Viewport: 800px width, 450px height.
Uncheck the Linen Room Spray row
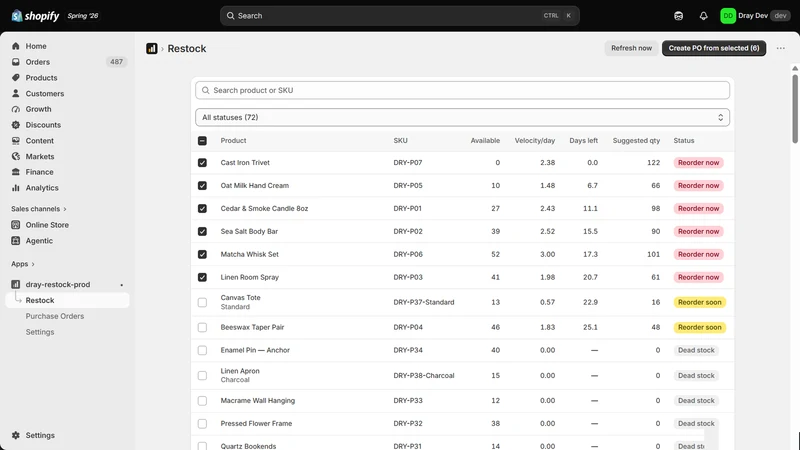(x=203, y=278)
